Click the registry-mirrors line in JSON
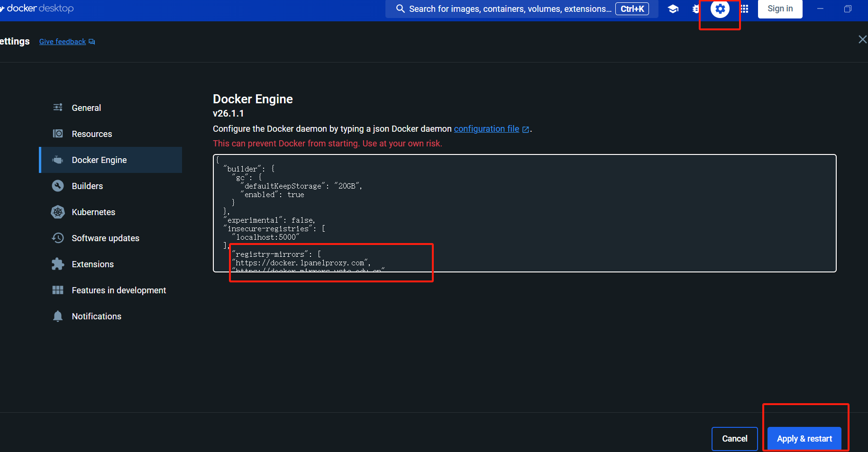Viewport: 868px width, 452px height. 276,254
